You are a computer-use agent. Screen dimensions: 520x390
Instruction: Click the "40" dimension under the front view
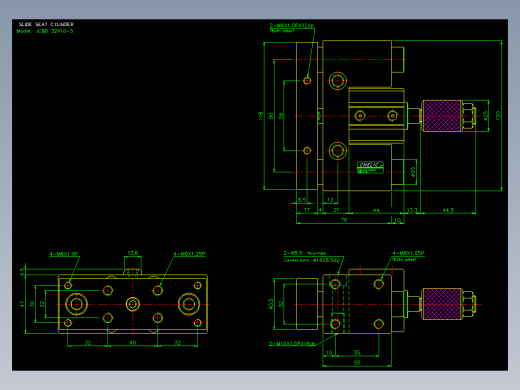133,343
